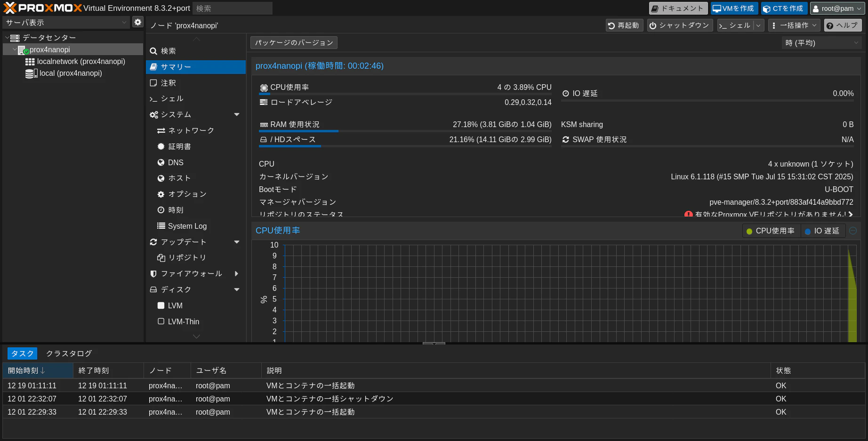Image resolution: width=868 pixels, height=441 pixels.
Task: Expand the ファイアウォール menu section
Action: (x=237, y=274)
